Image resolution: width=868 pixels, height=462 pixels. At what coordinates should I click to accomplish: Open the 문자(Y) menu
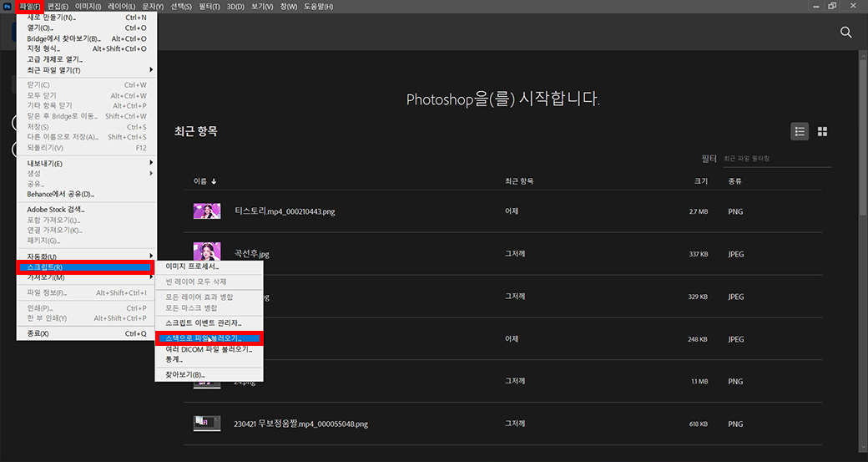point(153,7)
